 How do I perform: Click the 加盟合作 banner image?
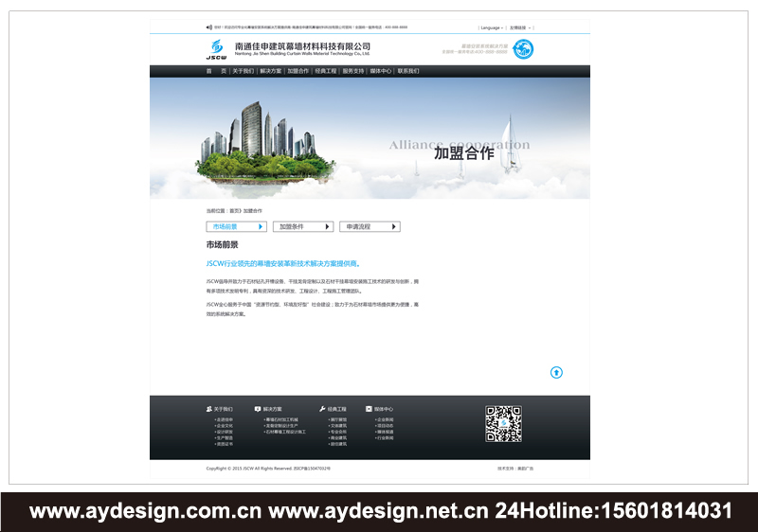370,138
